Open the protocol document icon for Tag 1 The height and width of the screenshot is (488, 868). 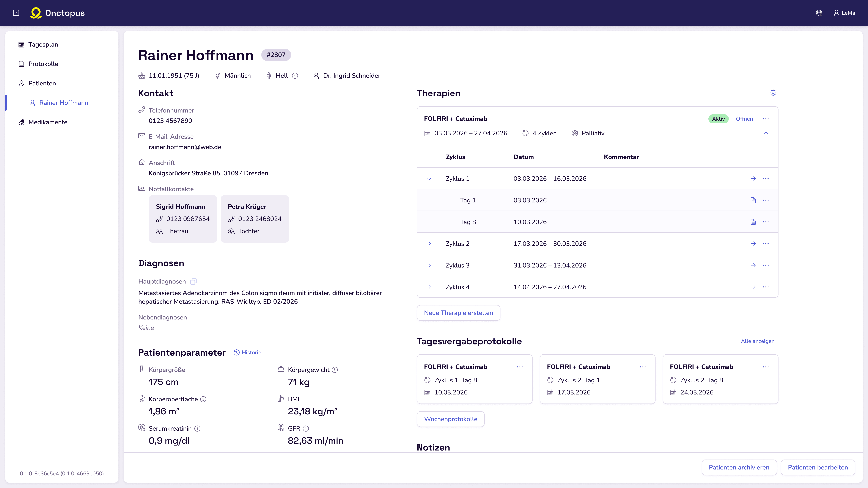click(753, 200)
